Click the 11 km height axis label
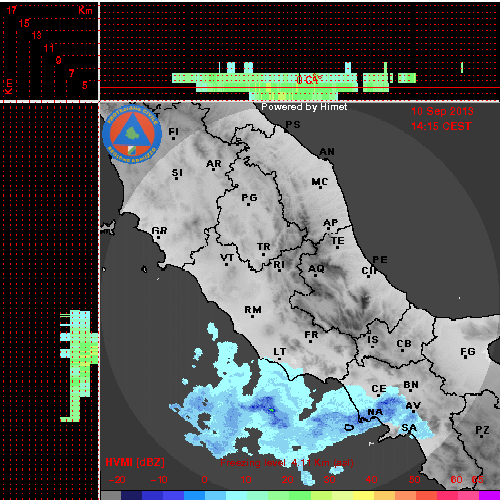This screenshot has height=500, width=500. tap(49, 48)
